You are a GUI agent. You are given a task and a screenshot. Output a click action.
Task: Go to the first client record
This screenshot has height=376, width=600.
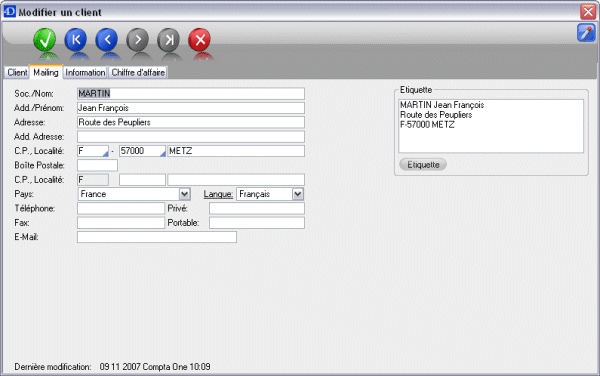click(x=76, y=40)
